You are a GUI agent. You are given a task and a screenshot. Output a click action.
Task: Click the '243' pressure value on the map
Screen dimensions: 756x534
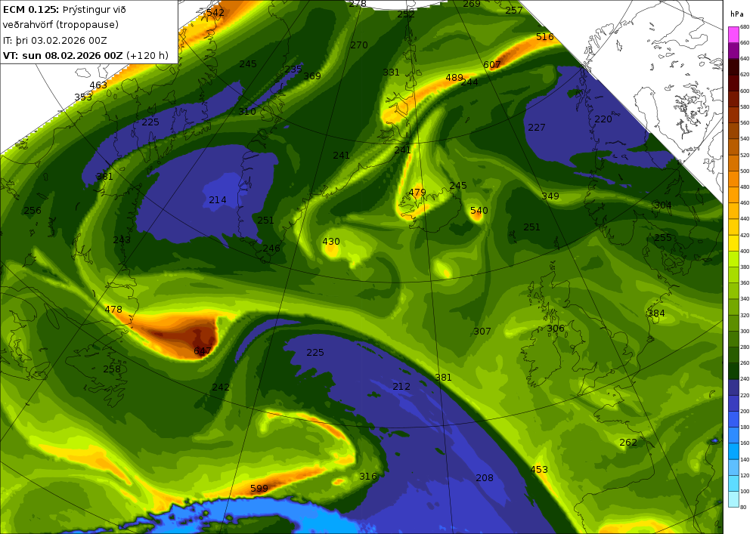click(122, 239)
